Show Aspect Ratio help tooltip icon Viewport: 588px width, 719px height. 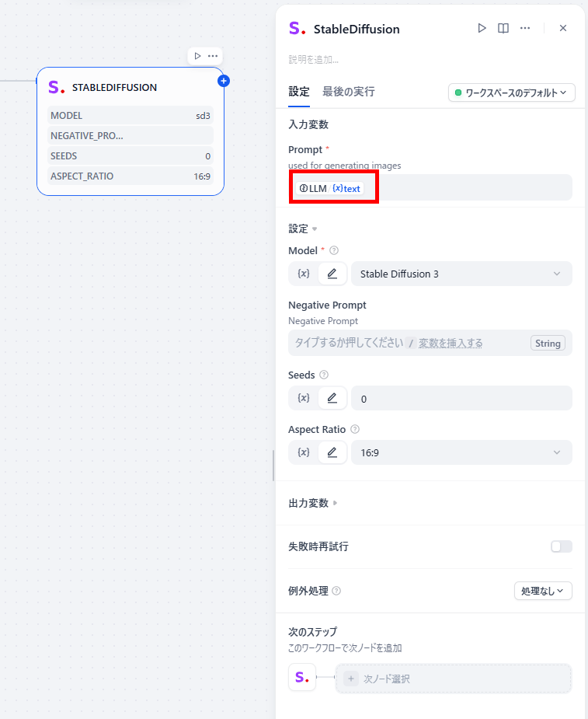click(355, 429)
